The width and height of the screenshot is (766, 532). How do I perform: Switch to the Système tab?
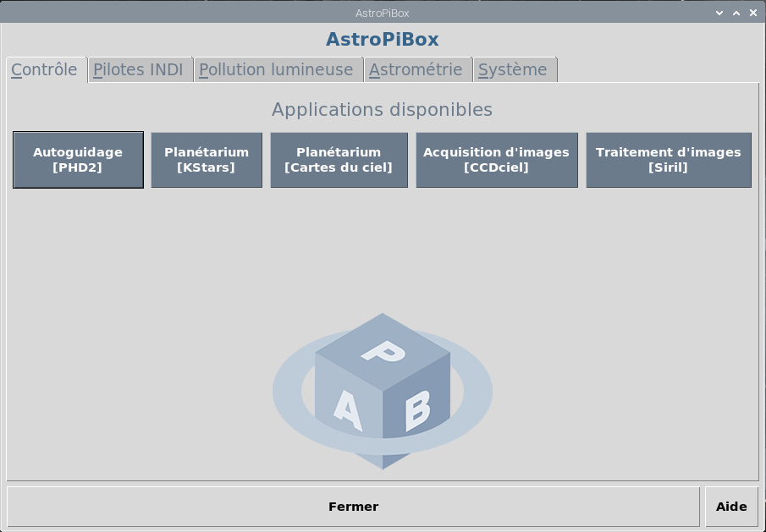[x=513, y=70]
